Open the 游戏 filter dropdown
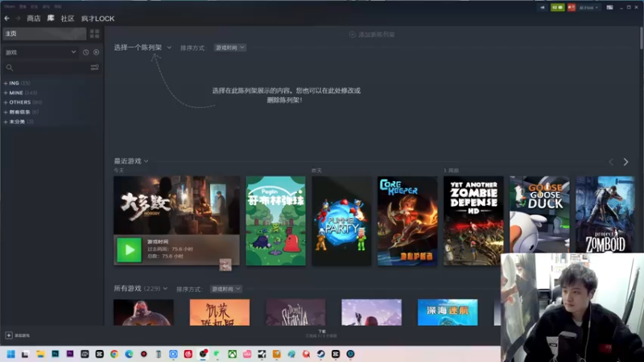The height and width of the screenshot is (362, 644). (x=40, y=52)
